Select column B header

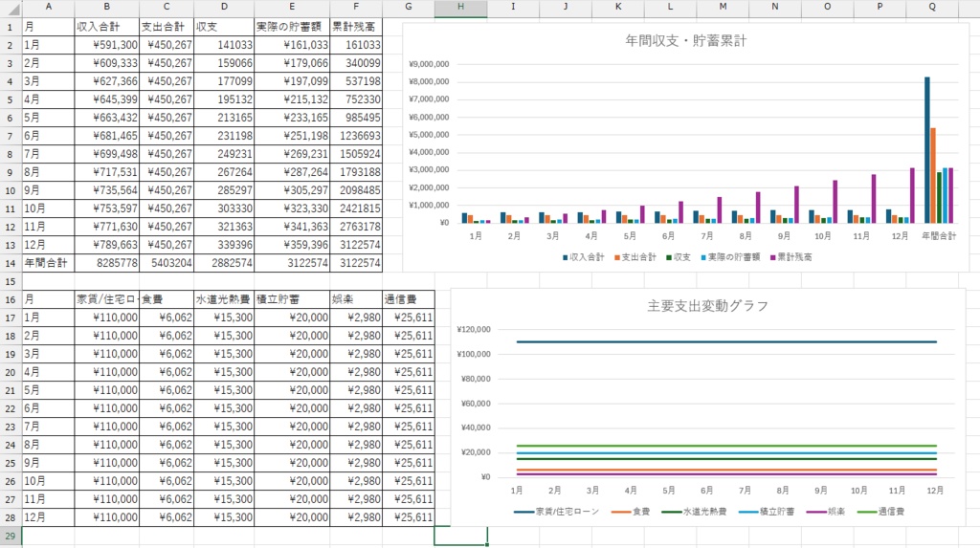[107, 7]
